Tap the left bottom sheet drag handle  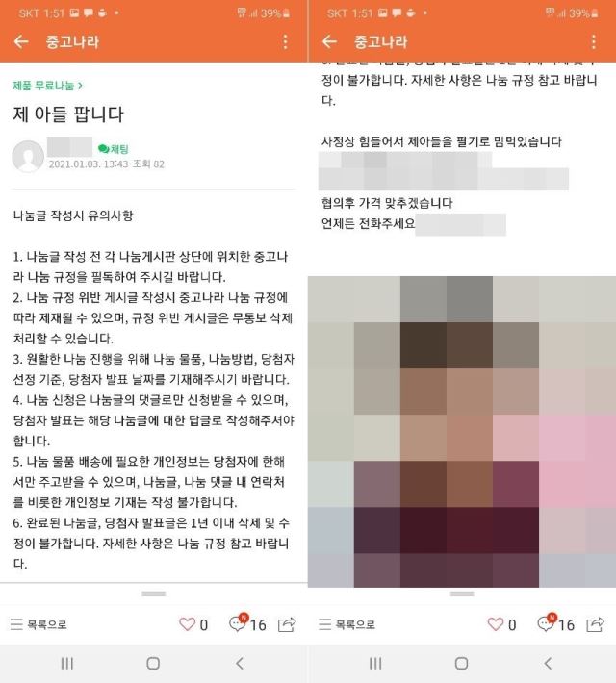(153, 594)
